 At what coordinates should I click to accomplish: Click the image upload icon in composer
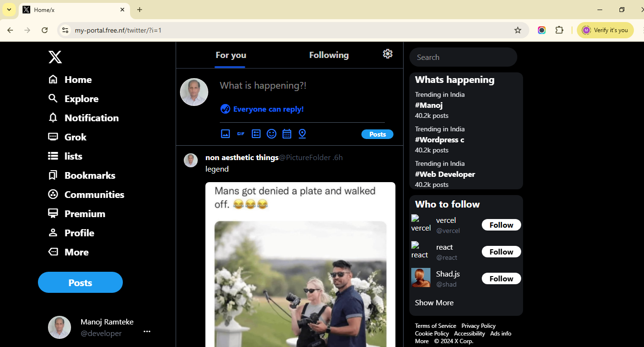226,134
